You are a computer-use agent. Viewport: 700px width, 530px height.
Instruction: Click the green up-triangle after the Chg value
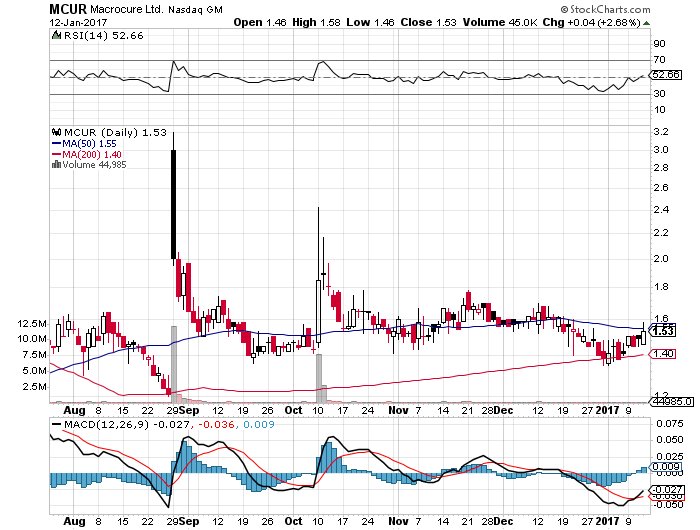pos(646,23)
